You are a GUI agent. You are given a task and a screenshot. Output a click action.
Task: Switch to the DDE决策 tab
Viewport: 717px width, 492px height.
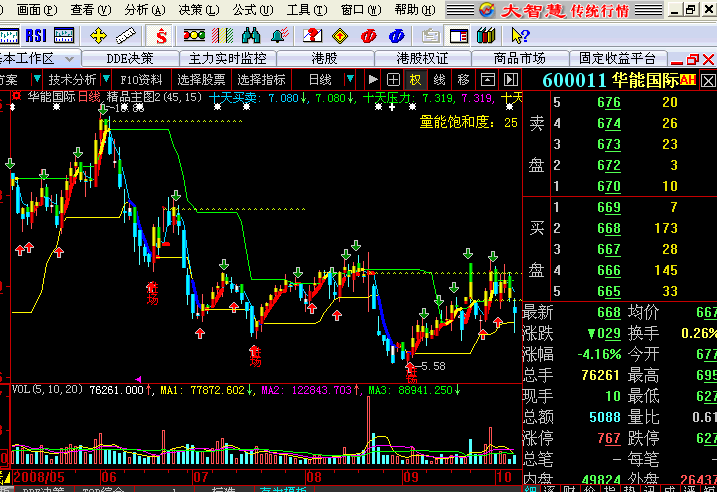[x=130, y=59]
